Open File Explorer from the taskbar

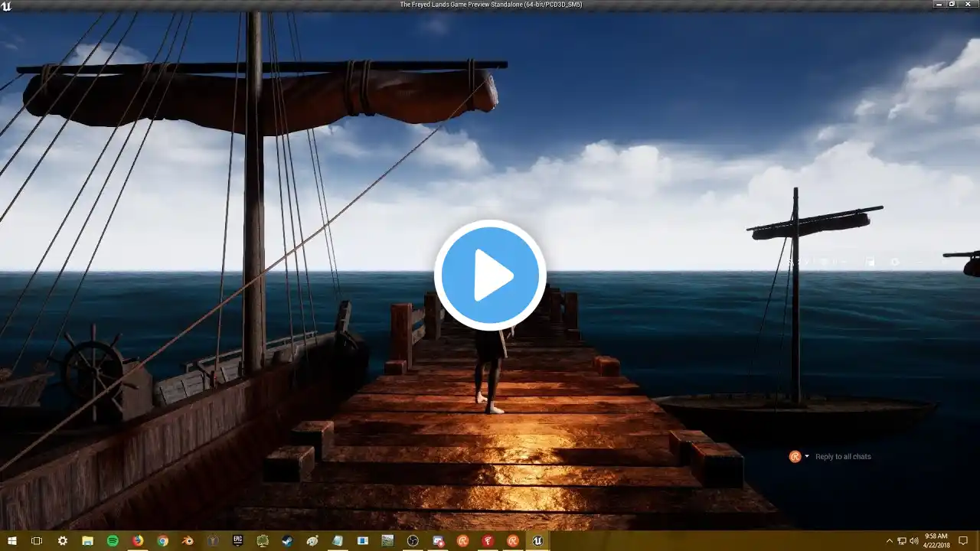tap(87, 541)
